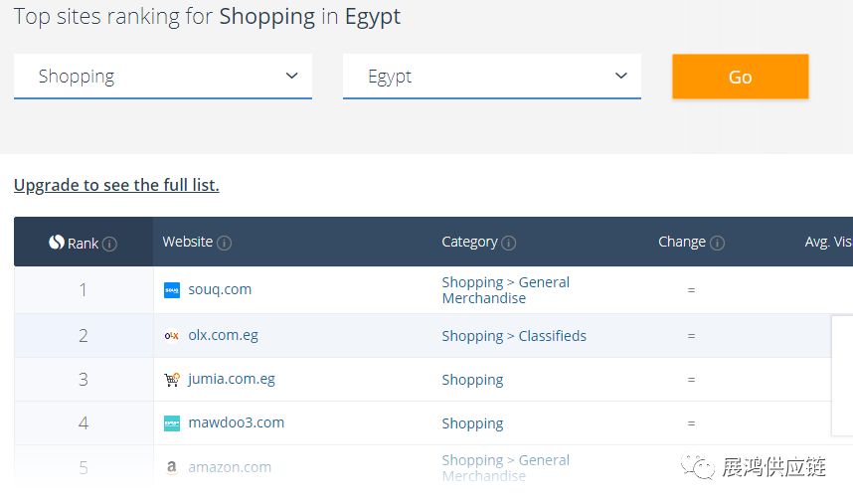Open the Egypt country dropdown

(492, 77)
